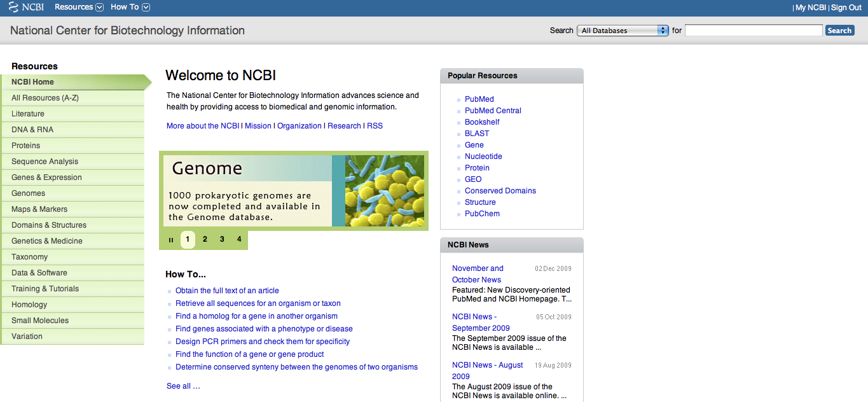Viewport: 868px width, 402px height.
Task: Open November and October News article
Action: point(478,274)
